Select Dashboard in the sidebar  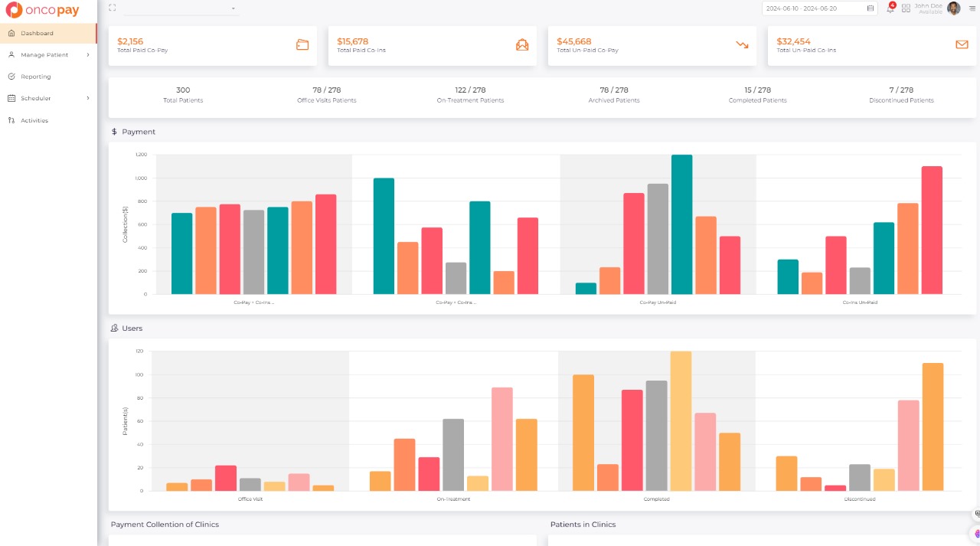37,33
